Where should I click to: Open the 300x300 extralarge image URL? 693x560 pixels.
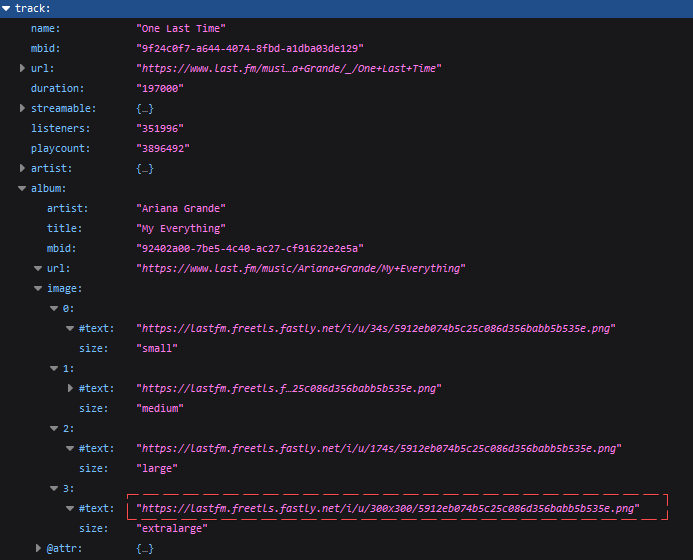point(388,509)
